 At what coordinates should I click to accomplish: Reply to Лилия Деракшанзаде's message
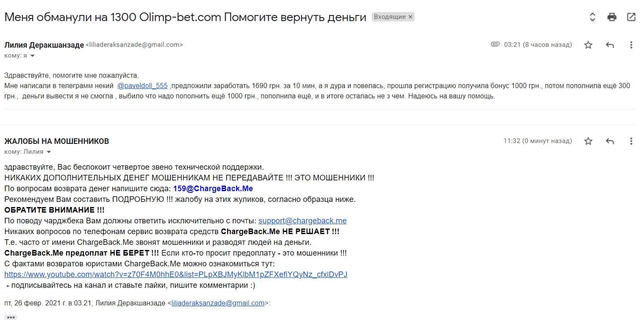coord(610,45)
